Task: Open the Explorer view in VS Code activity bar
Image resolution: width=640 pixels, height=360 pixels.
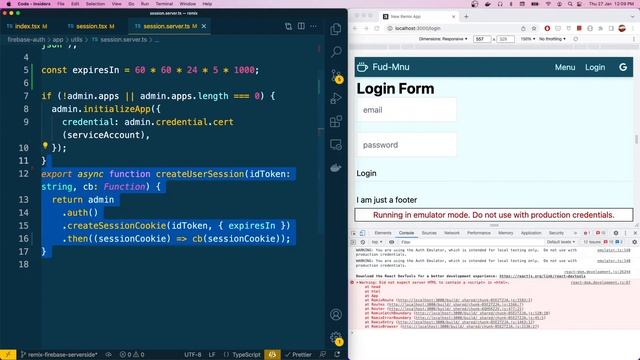Action: 336,29
